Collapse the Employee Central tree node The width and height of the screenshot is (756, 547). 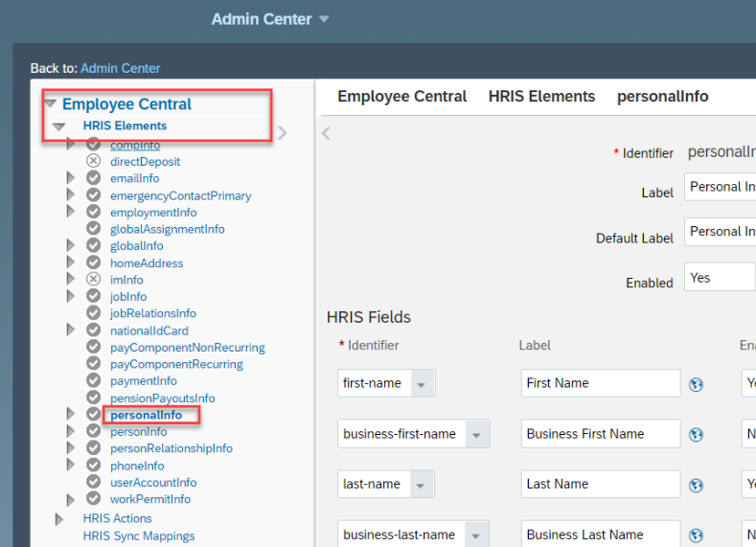click(51, 103)
